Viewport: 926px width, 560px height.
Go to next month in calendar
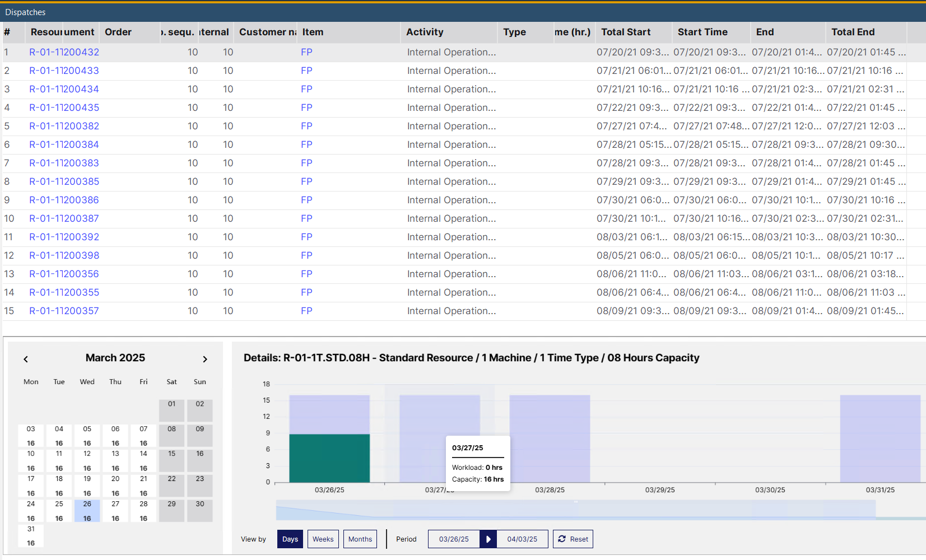pyautogui.click(x=205, y=359)
